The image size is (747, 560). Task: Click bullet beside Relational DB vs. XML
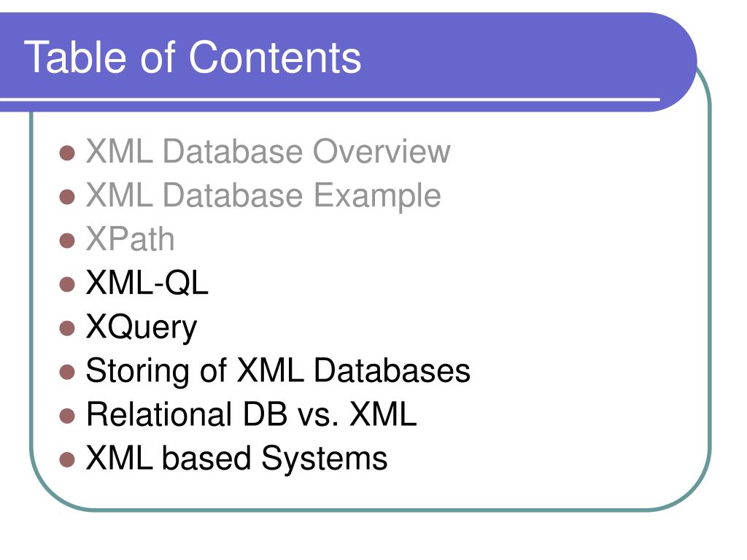click(67, 416)
